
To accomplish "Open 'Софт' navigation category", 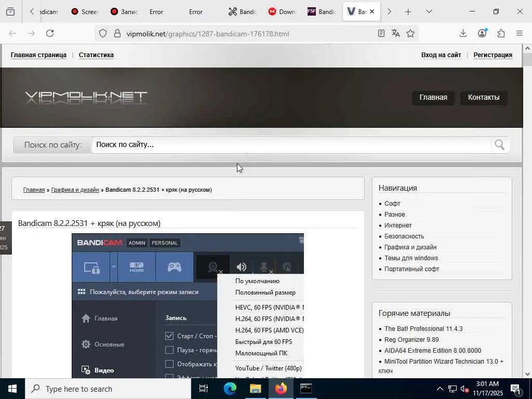I will [392, 204].
